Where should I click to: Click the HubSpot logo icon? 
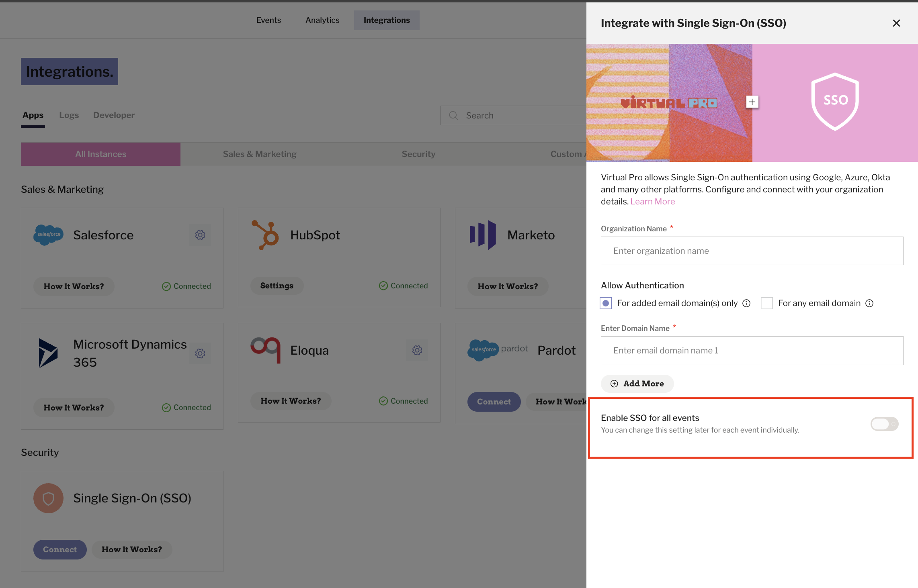point(265,235)
